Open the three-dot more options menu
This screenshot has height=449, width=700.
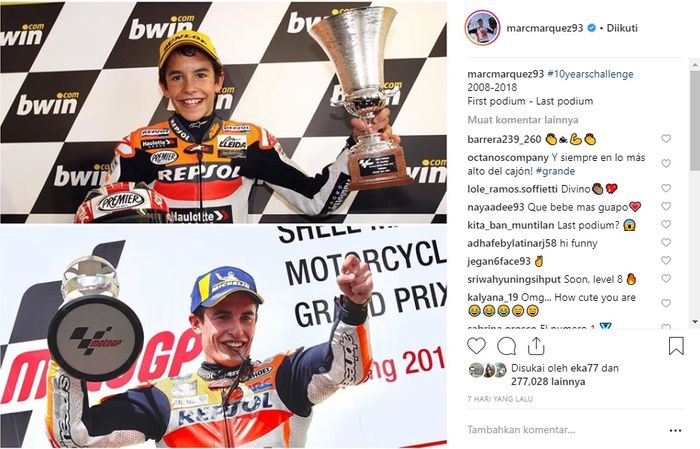click(x=675, y=430)
